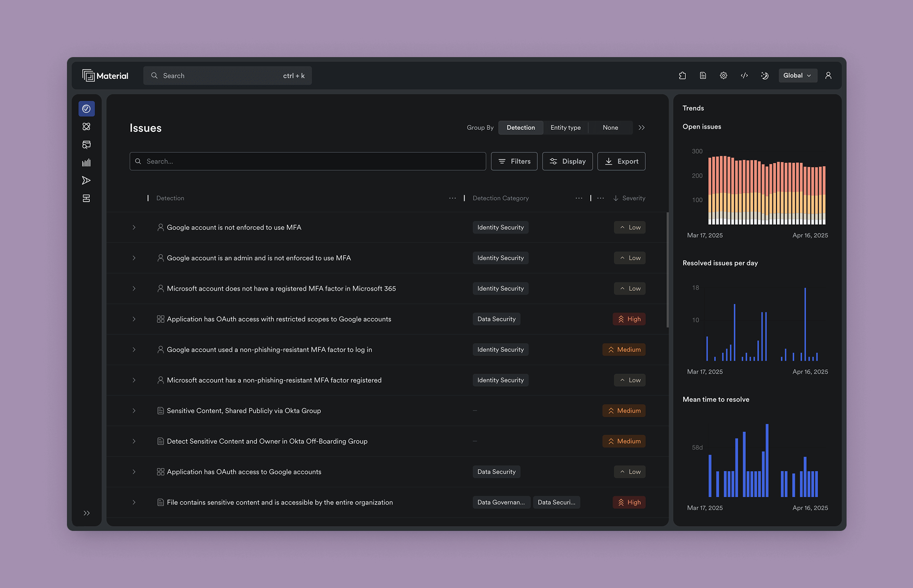Expand 'Google account is not enforced to use MFA' row
Screen dimensions: 913x588
tap(134, 227)
